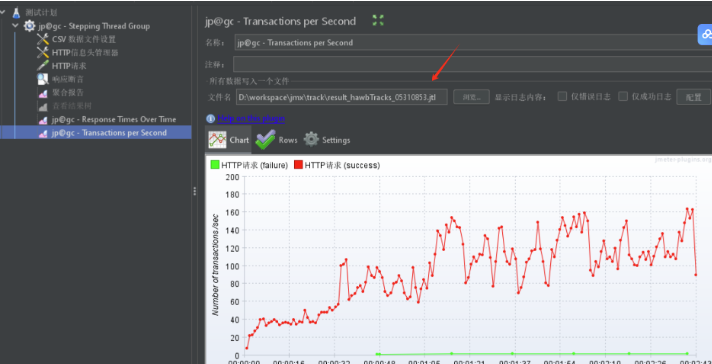Image resolution: width=712 pixels, height=364 pixels.
Task: Select the HTTP请求 pipette icon
Action: click(x=43, y=65)
